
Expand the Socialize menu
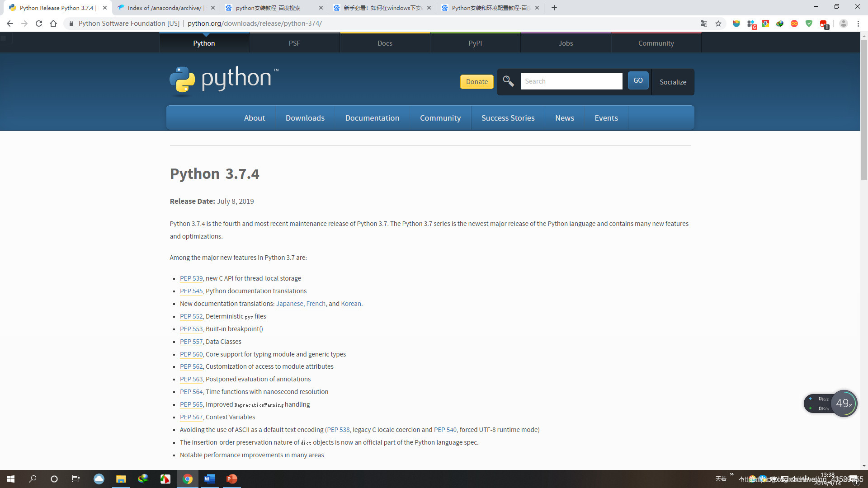(673, 82)
